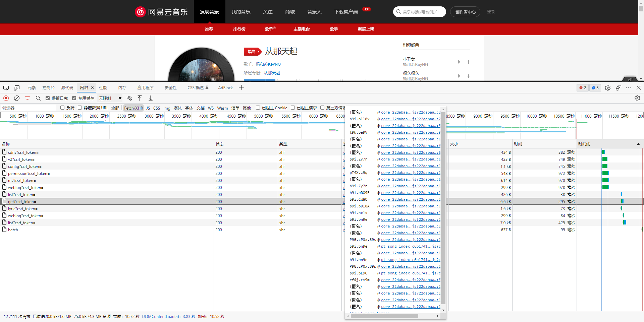Play similar song 小丑女

pyautogui.click(x=459, y=62)
